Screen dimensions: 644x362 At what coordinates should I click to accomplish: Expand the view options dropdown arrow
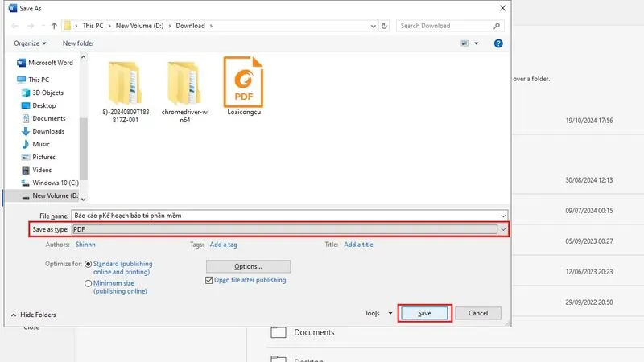tap(477, 43)
